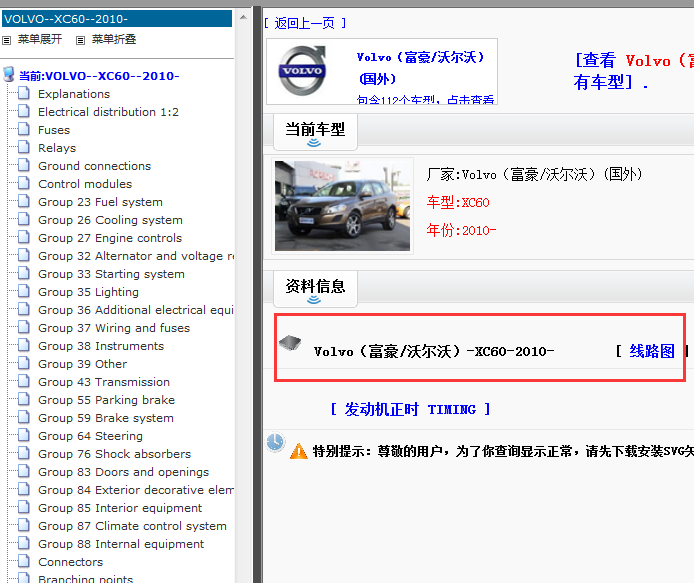This screenshot has width=694, height=583.
Task: Open Group 32 Alternator and voltage entry
Action: tap(136, 256)
